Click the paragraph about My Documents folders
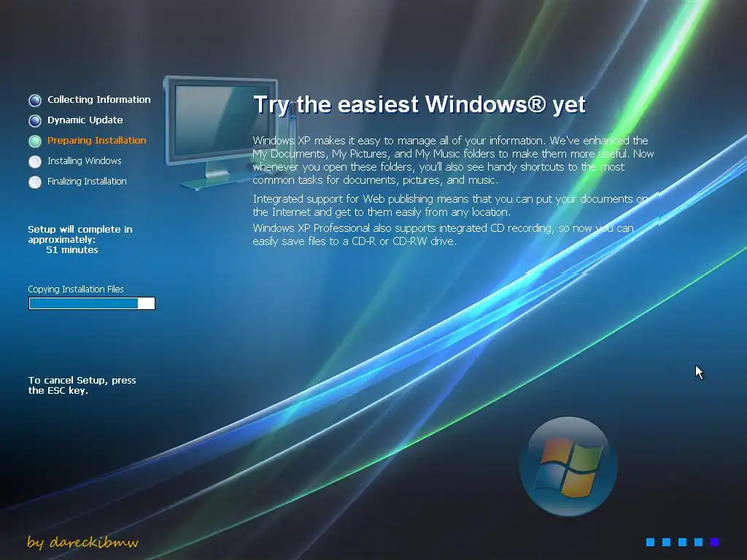Screen dimensions: 747x560 [x=453, y=160]
